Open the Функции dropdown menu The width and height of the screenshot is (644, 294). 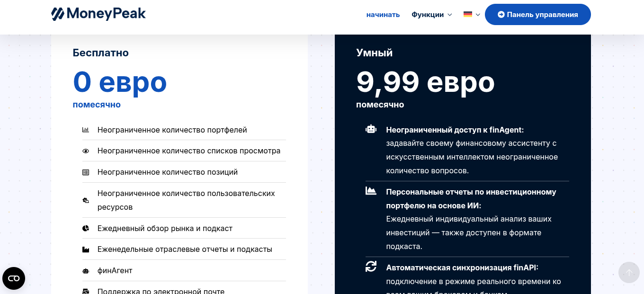tap(431, 15)
